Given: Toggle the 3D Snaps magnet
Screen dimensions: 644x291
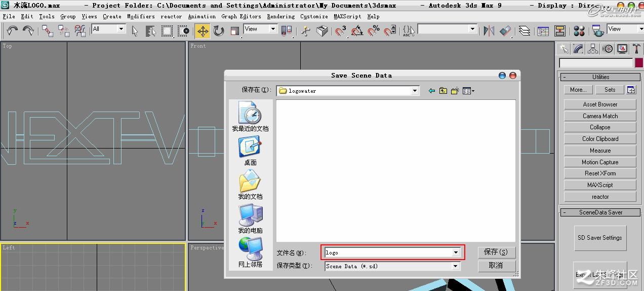Looking at the screenshot, I should tap(341, 31).
